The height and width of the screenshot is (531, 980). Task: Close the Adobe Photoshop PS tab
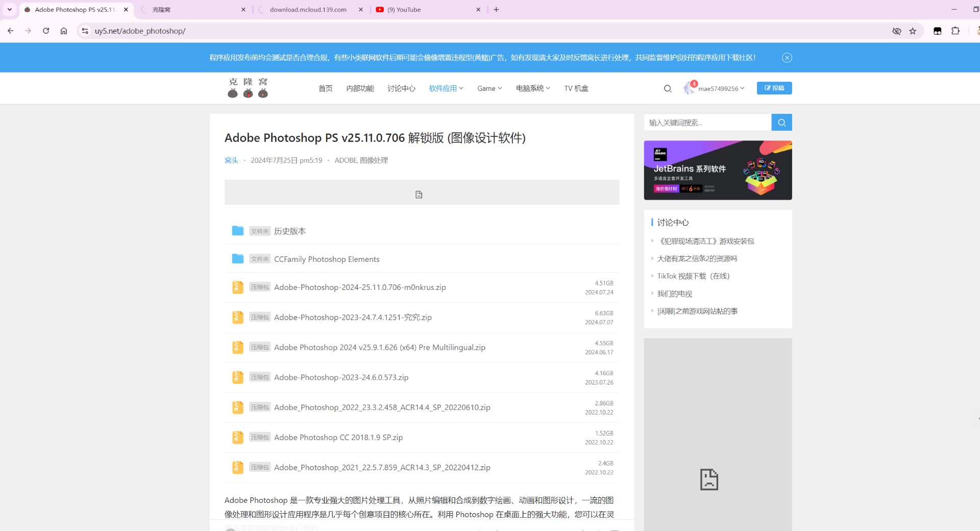[126, 9]
